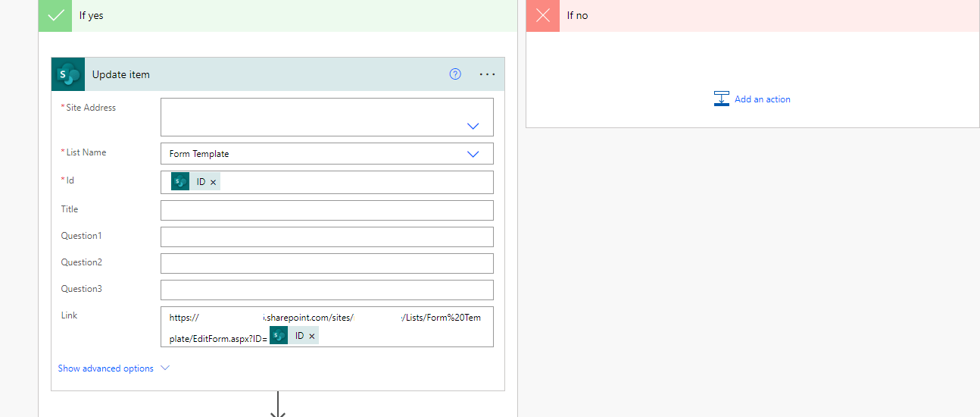This screenshot has height=417, width=980.
Task: Click the SharePoint ID token in Id field
Action: coord(195,182)
